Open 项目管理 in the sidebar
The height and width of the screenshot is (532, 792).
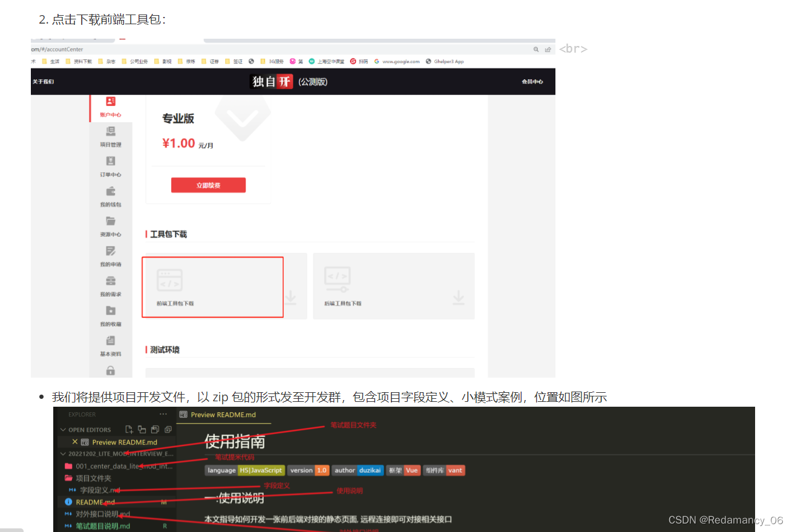[x=111, y=137]
